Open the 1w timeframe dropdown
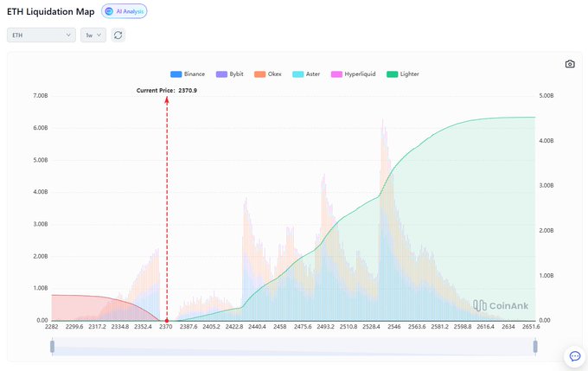Viewport: 588px width, 371px height. [x=93, y=35]
